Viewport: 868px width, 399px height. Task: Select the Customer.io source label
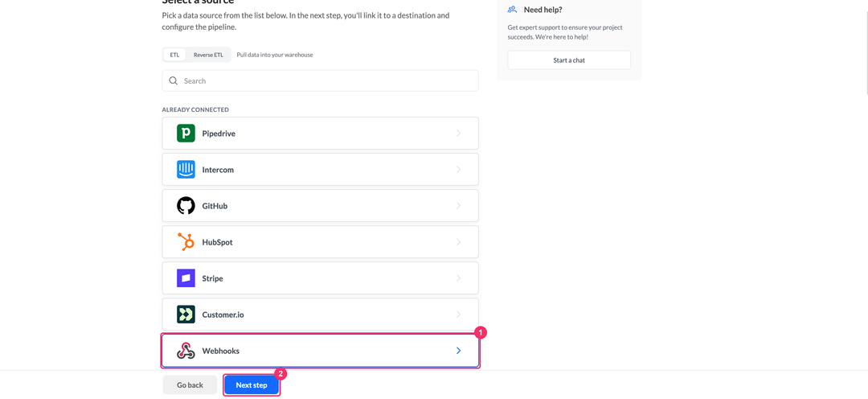coord(223,315)
